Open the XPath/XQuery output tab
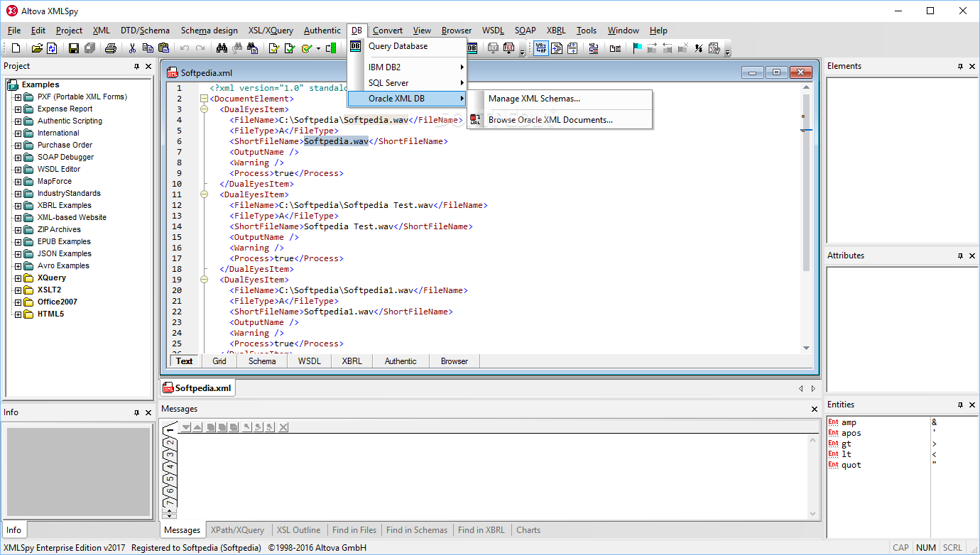The image size is (980, 555). click(237, 530)
